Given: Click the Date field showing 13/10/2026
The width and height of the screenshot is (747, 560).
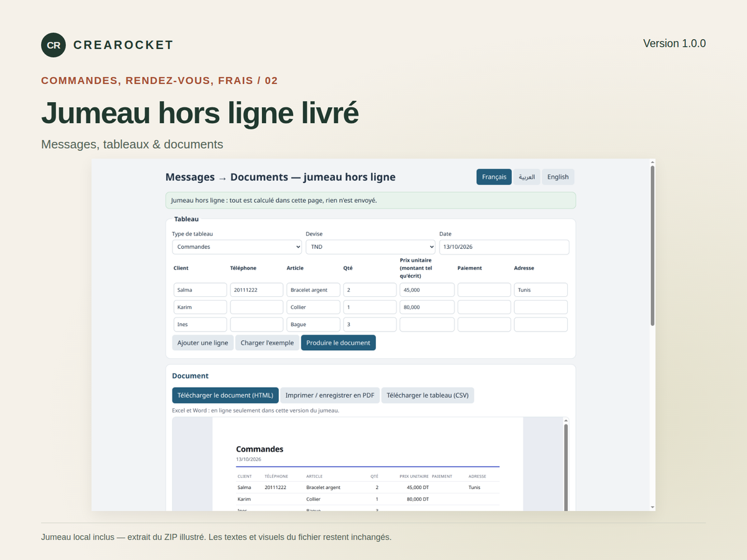Looking at the screenshot, I should pyautogui.click(x=504, y=247).
